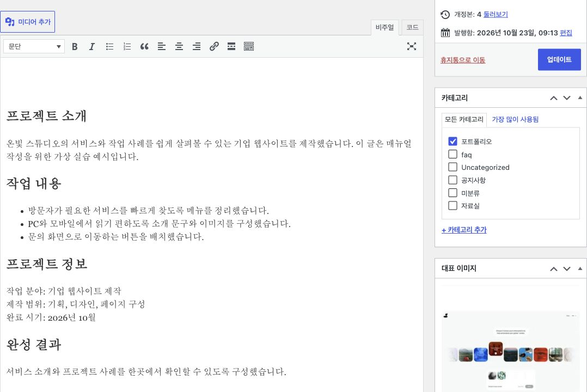Click the 프로젝트 소개 heading in the editor

coord(46,115)
